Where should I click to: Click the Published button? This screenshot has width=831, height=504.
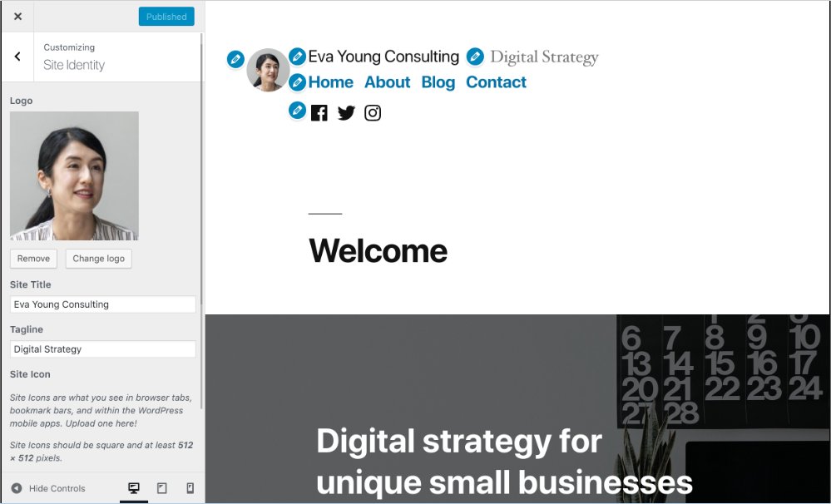click(x=166, y=16)
